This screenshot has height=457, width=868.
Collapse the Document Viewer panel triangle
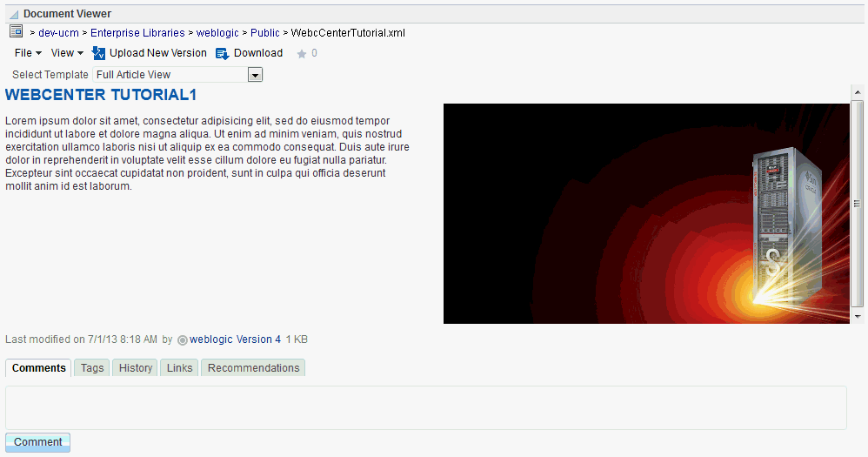[14, 15]
